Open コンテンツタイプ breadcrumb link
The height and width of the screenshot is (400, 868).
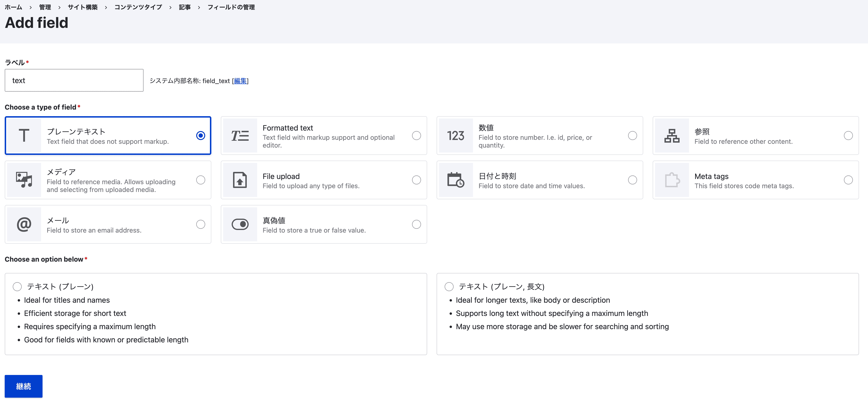pyautogui.click(x=138, y=7)
